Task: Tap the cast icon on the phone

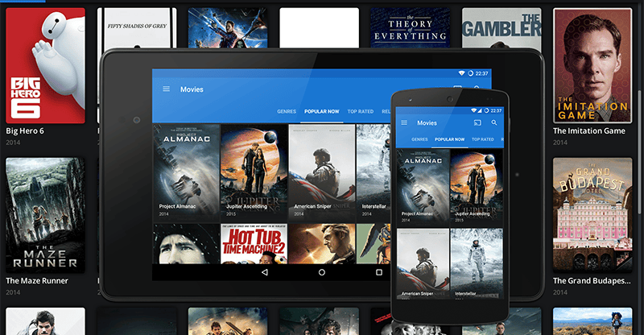Action: click(477, 122)
